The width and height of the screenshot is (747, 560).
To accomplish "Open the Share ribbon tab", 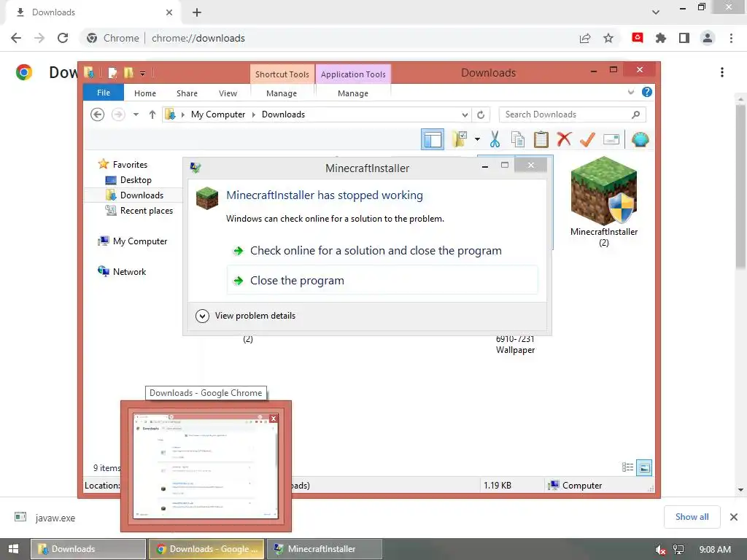I will pos(187,93).
